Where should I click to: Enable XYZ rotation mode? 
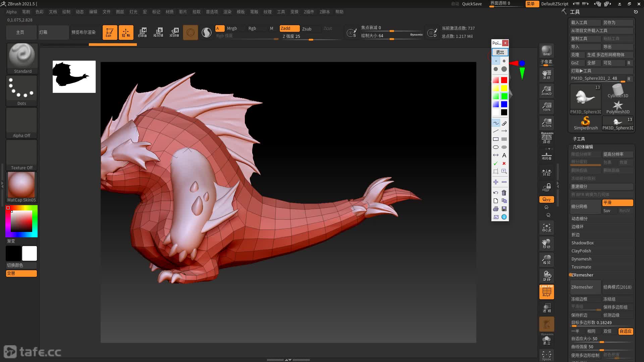click(546, 199)
